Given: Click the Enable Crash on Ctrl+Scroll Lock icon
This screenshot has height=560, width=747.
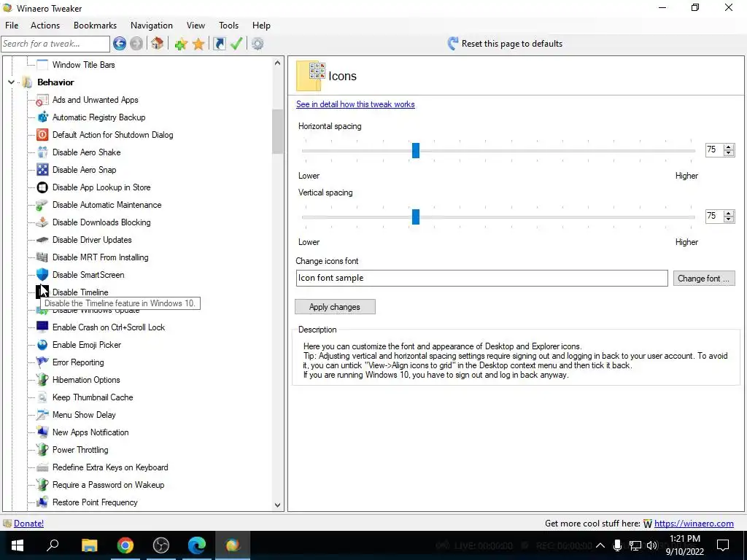Looking at the screenshot, I should (x=42, y=327).
